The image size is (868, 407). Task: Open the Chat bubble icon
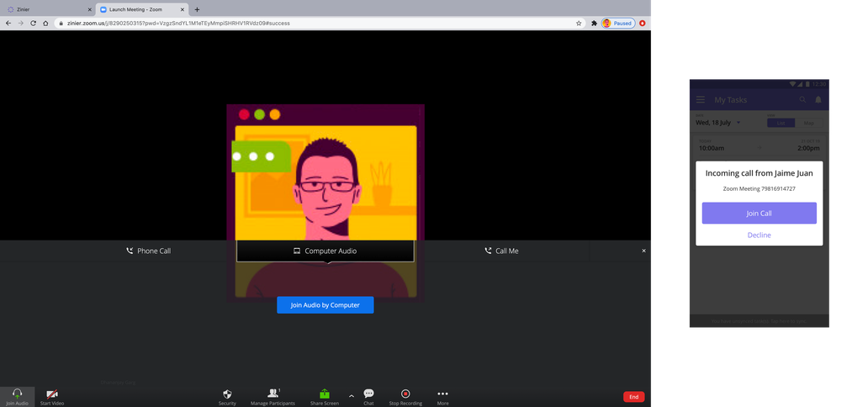(368, 394)
